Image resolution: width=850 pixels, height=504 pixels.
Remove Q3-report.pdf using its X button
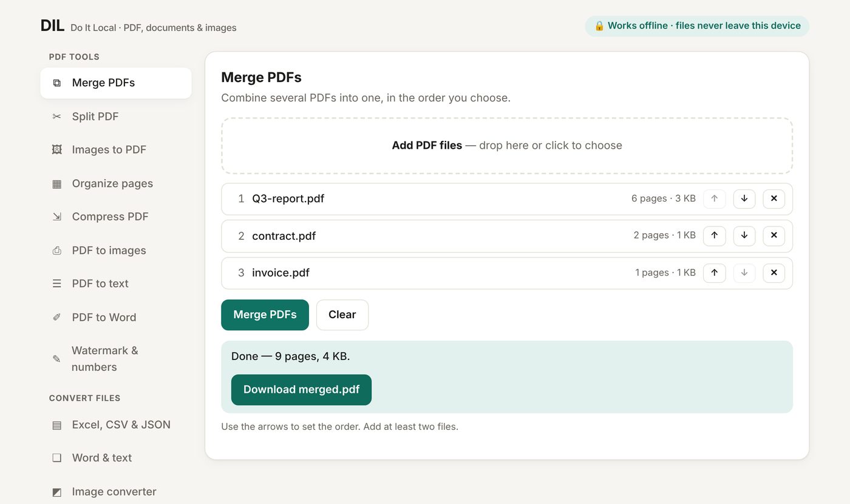point(774,199)
